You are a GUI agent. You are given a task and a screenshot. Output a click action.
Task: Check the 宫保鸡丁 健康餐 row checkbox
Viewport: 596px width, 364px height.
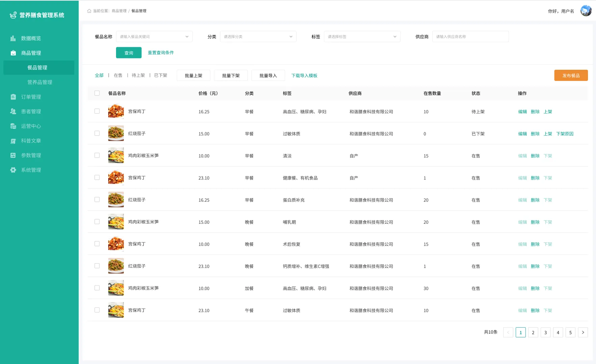point(97,177)
